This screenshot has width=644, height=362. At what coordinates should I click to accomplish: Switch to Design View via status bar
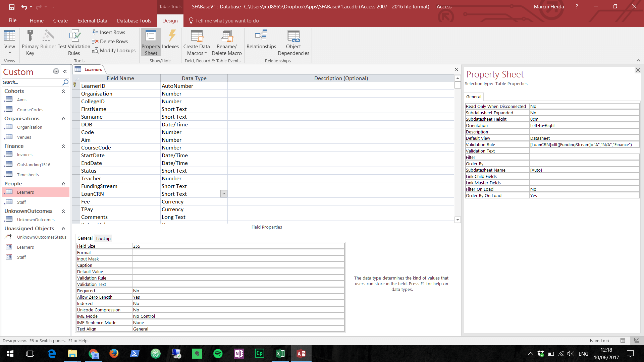636,341
